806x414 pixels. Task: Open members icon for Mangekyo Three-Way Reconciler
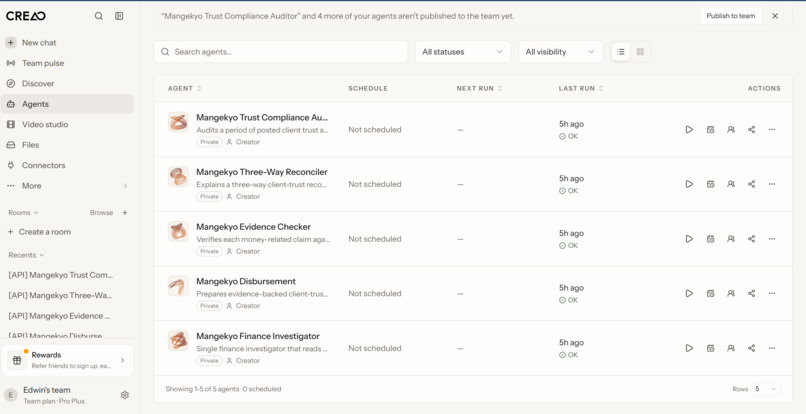(x=731, y=184)
